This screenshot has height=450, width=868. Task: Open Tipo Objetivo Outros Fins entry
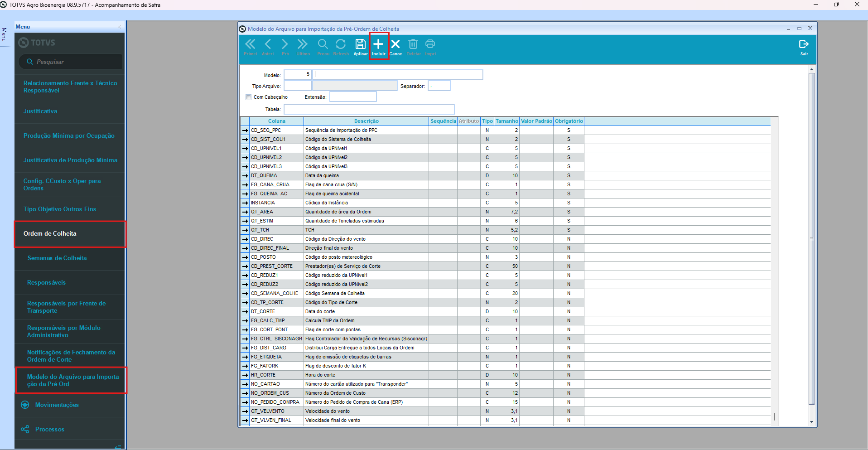[x=70, y=209]
